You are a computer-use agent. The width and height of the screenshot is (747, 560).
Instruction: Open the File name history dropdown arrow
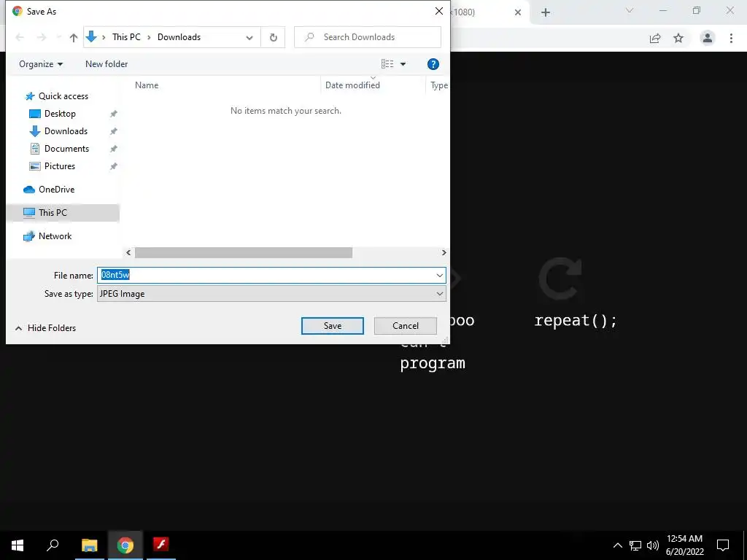pyautogui.click(x=439, y=275)
